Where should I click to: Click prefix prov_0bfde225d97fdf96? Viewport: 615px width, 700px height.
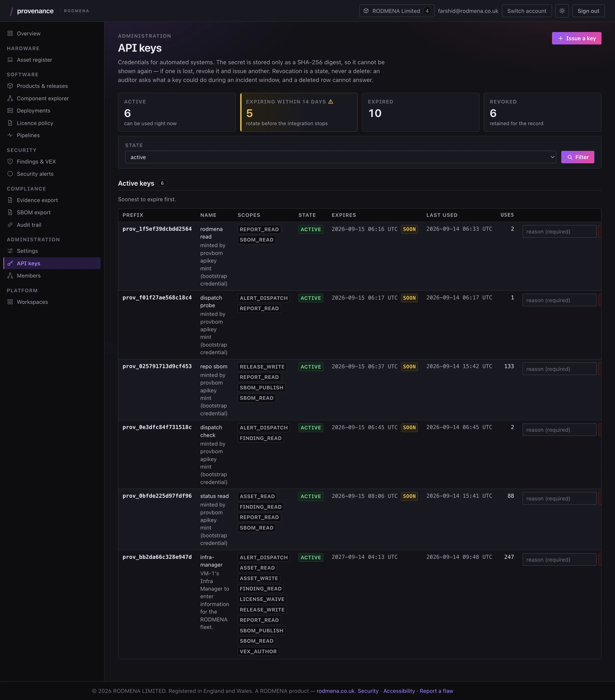point(157,496)
